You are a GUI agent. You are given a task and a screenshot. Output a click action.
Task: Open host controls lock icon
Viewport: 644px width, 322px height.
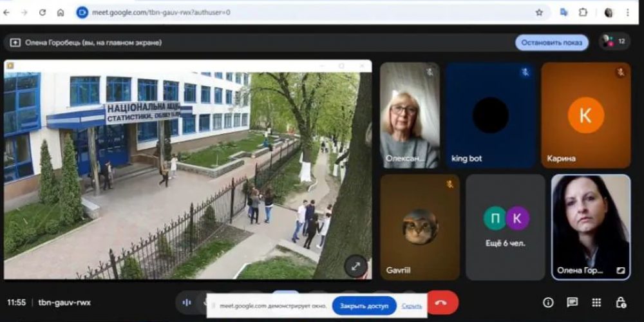[x=620, y=302]
